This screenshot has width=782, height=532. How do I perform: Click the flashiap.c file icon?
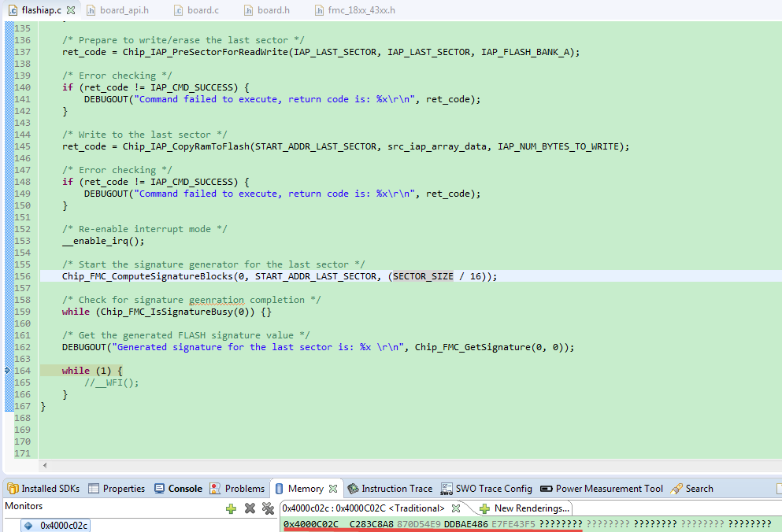[x=13, y=10]
